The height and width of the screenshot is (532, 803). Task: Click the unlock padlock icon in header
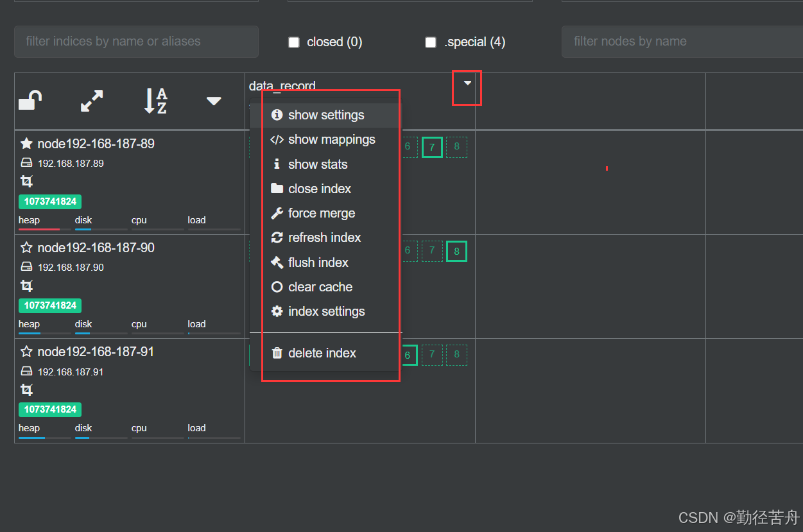pos(30,101)
